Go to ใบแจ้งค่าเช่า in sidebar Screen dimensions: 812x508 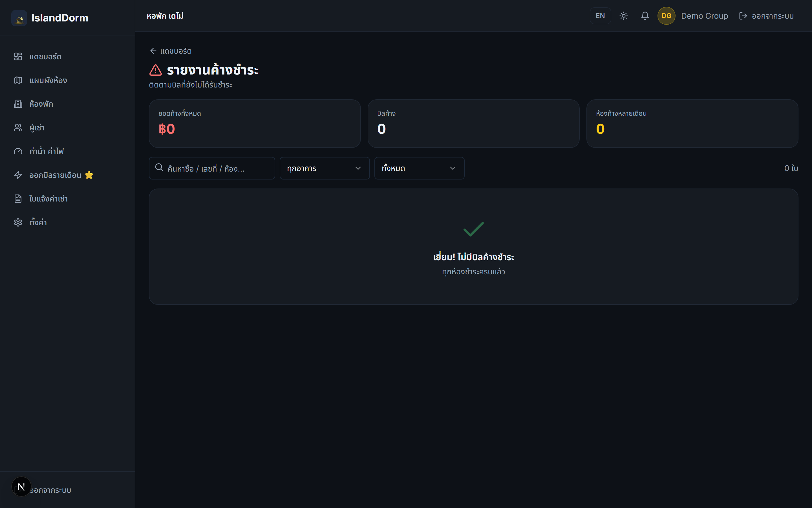(67, 199)
